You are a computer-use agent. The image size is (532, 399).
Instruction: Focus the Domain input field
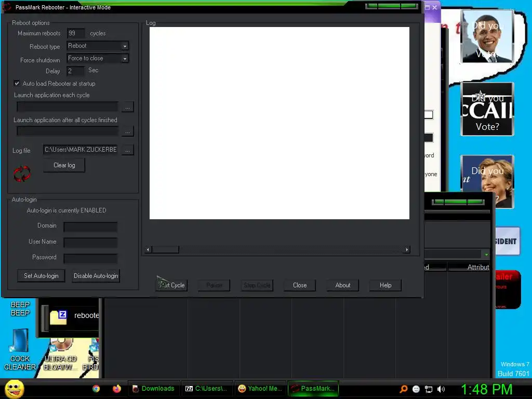90,227
